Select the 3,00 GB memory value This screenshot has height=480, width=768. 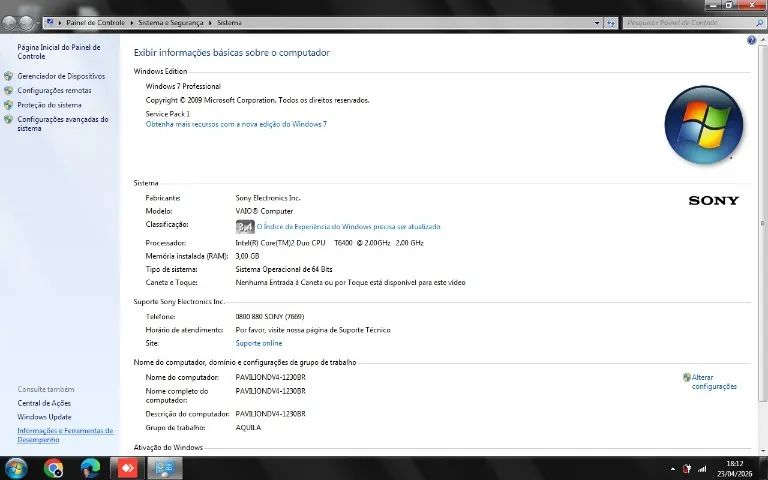(247, 256)
